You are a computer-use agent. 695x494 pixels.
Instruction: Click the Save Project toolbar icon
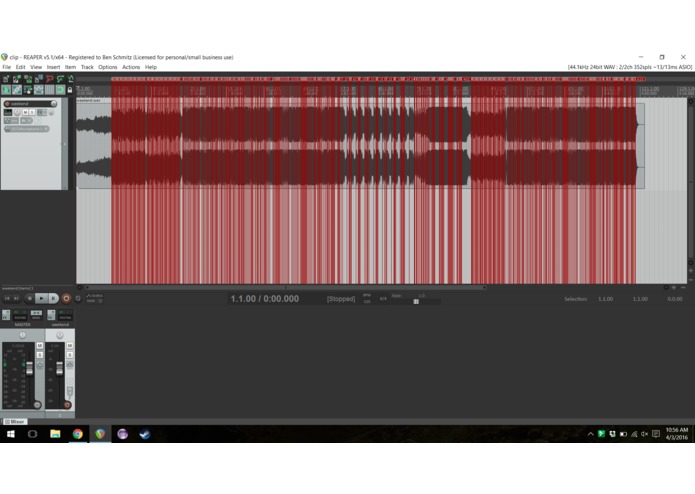click(28, 78)
